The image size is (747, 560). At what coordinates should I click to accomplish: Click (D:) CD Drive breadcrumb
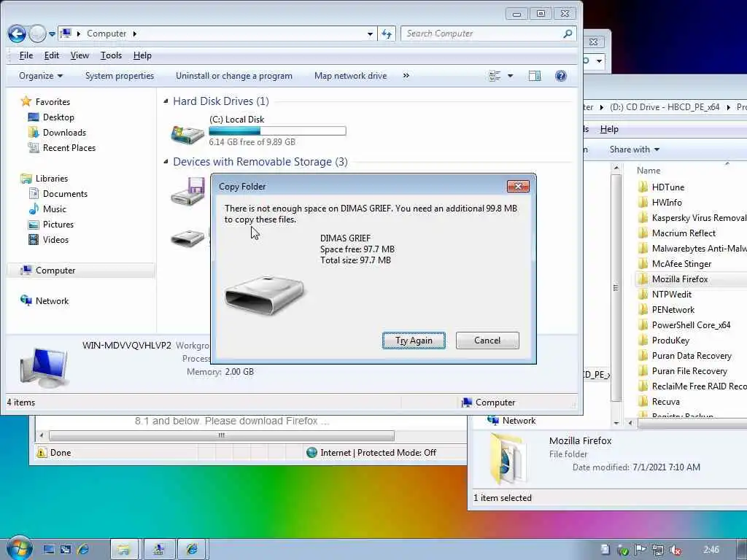(665, 107)
